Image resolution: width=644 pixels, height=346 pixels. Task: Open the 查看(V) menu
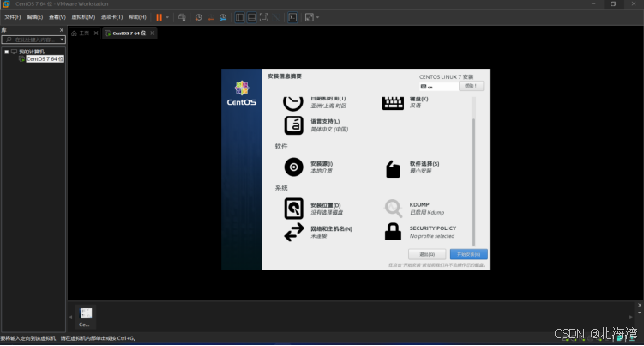pyautogui.click(x=57, y=17)
